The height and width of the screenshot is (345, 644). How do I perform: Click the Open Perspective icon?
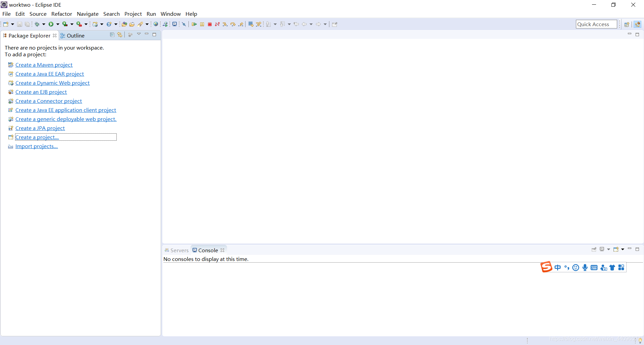[x=627, y=24]
